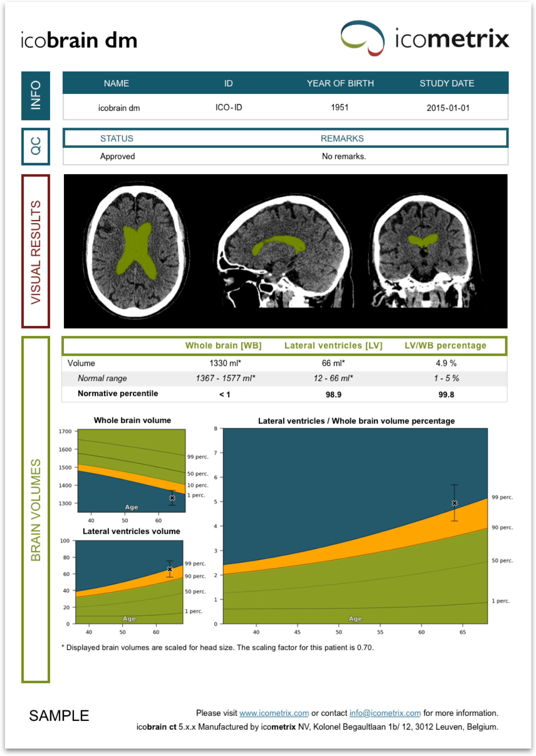Click the NAME column header
536x756 pixels.
pyautogui.click(x=117, y=83)
